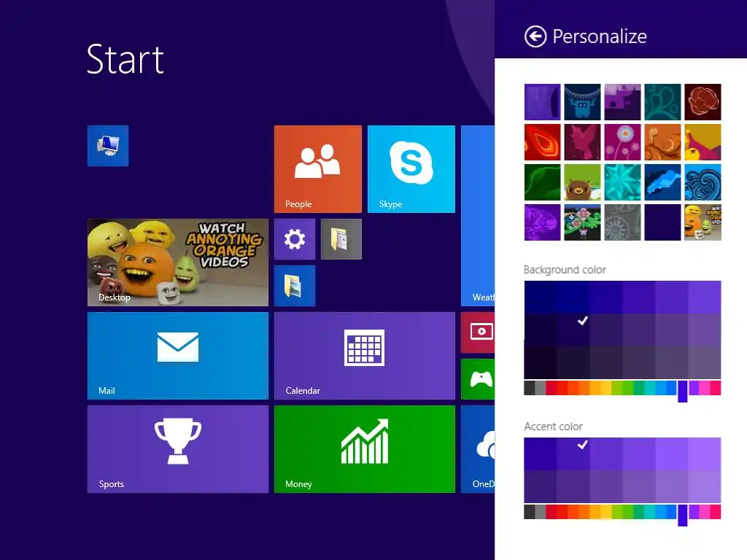Choose the magenta dandelion flowers background
Image resolution: width=747 pixels, height=560 pixels.
tap(622, 142)
